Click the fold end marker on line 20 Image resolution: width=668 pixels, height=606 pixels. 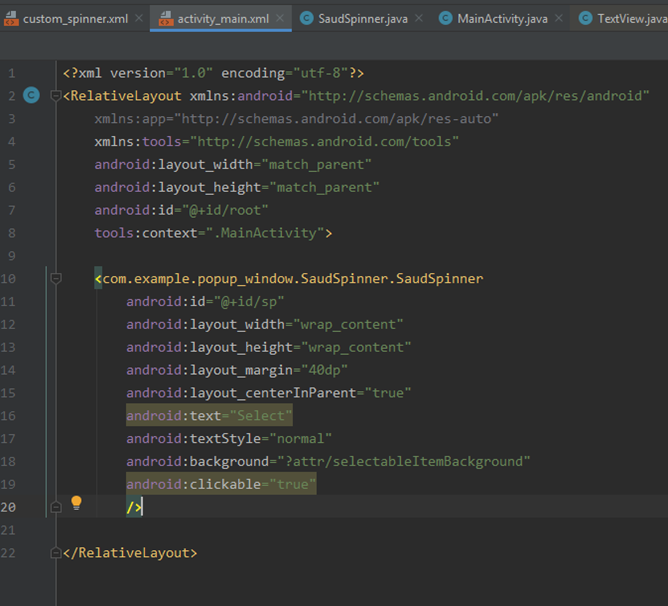tap(56, 507)
